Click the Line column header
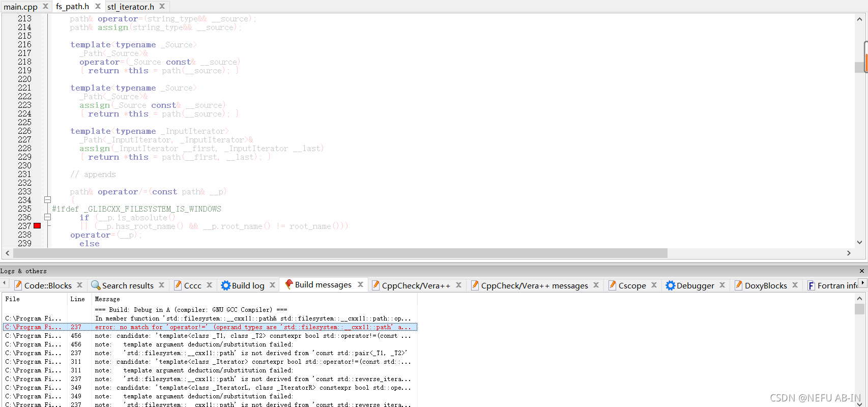 [79, 299]
